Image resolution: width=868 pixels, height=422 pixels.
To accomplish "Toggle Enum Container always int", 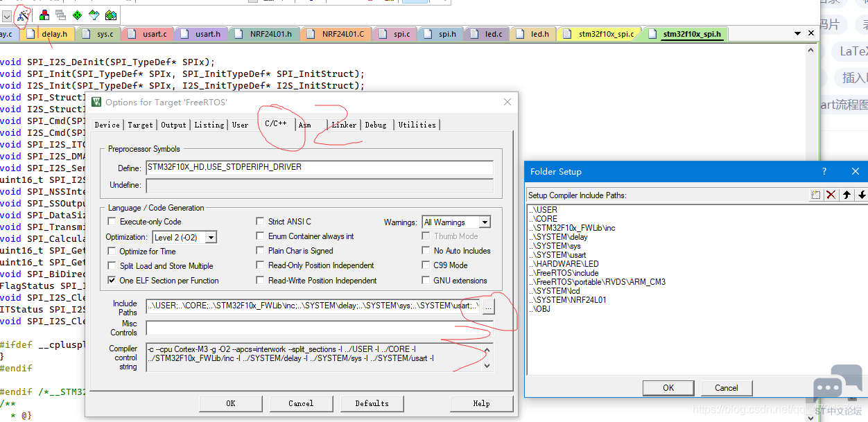I will click(x=261, y=236).
